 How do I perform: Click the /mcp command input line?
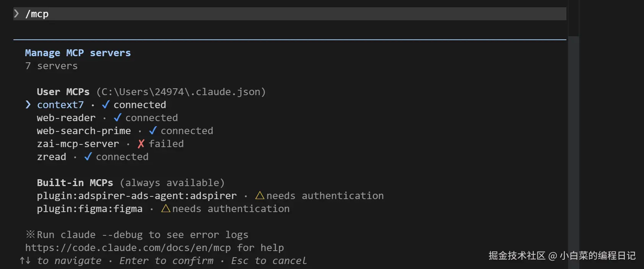[x=267, y=14]
